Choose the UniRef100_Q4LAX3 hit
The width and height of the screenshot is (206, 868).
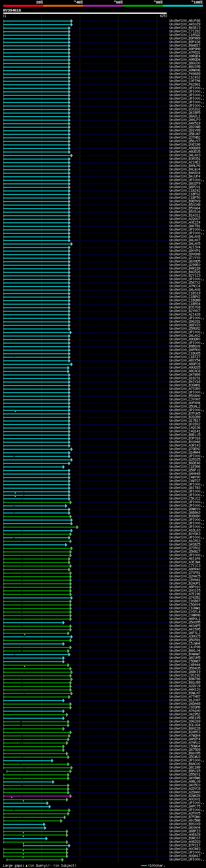point(185,155)
